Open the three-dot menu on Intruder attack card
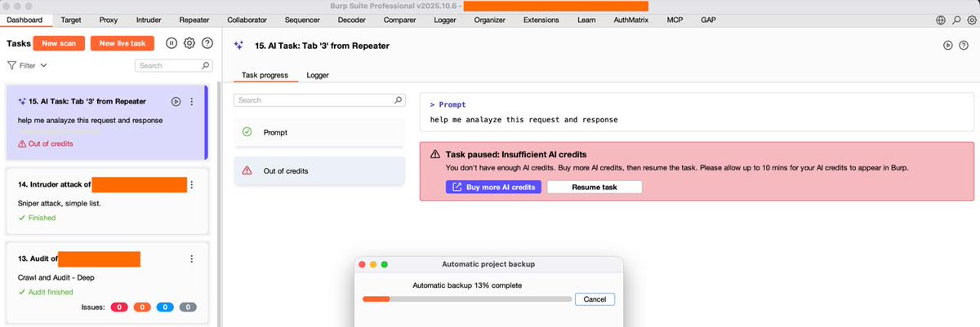 coord(191,185)
